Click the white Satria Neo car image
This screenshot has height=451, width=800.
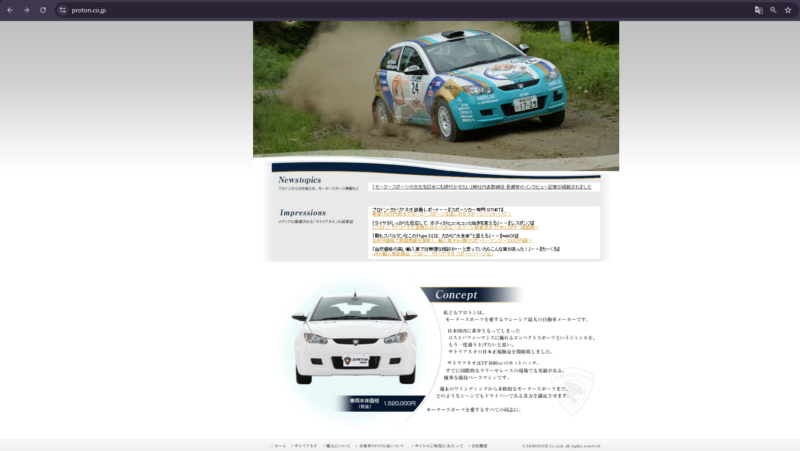tap(356, 340)
